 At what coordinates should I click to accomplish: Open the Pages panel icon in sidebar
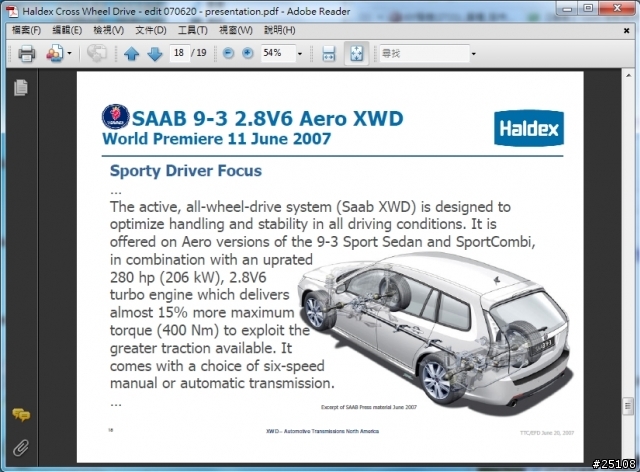click(21, 87)
